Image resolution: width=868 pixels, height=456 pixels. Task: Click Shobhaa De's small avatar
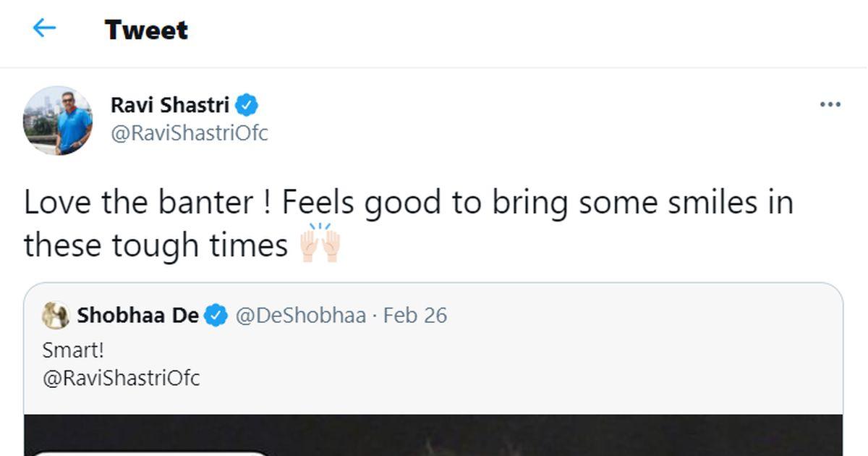point(56,316)
